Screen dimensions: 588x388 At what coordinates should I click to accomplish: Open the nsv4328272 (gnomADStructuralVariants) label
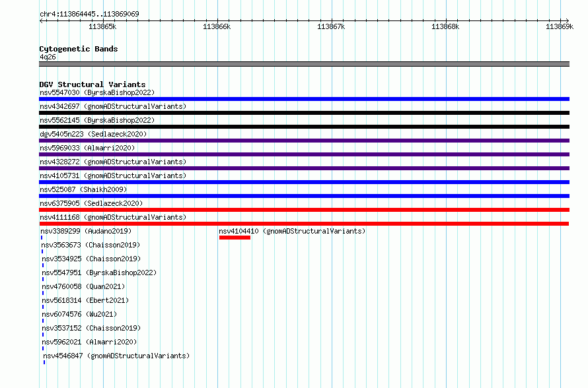[x=113, y=162]
